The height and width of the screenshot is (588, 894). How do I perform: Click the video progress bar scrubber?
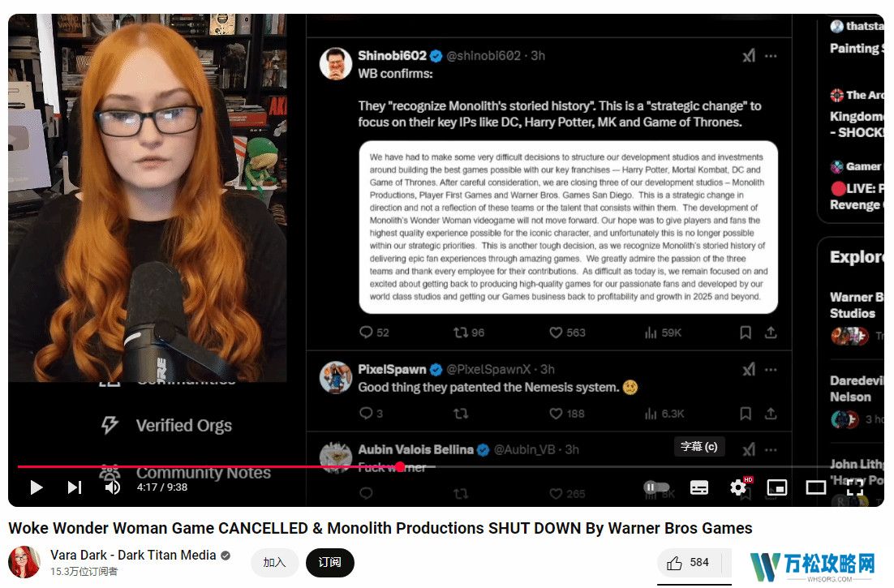[400, 466]
